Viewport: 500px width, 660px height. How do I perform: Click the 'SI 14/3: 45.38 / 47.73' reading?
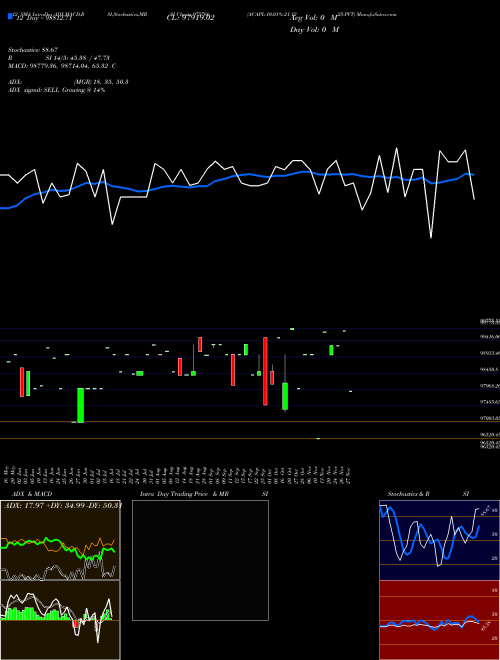tap(78, 58)
